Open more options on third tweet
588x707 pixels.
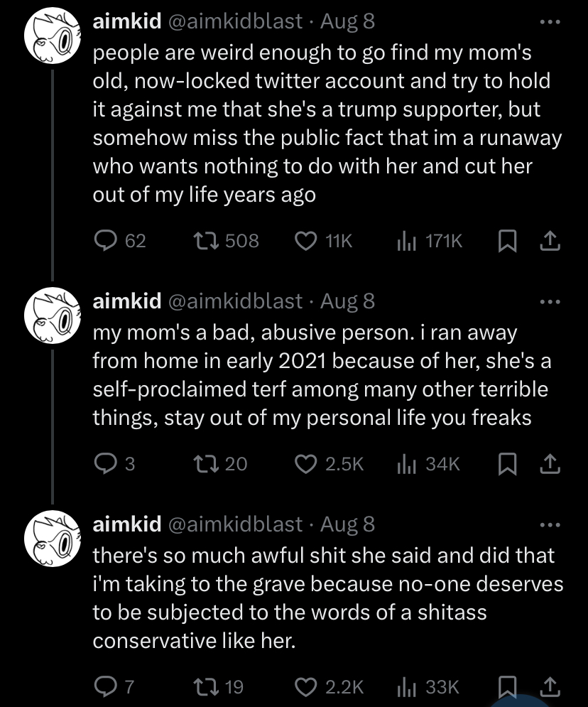(550, 524)
